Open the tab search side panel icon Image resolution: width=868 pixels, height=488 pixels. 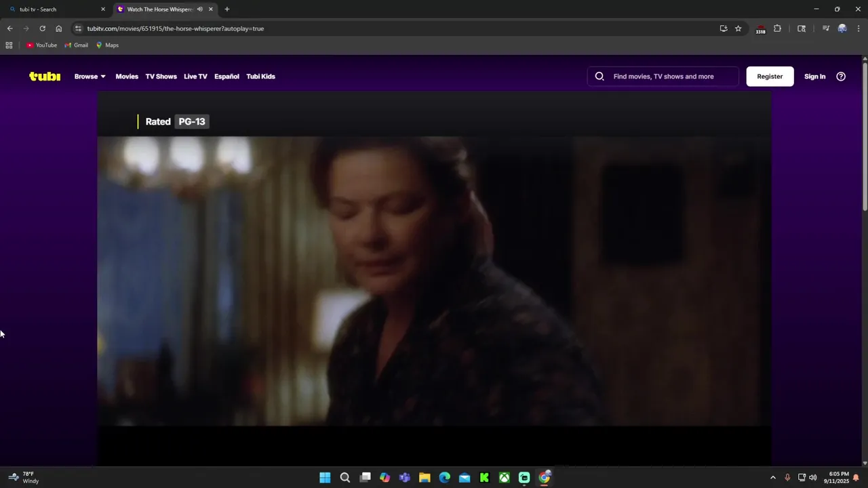tap(802, 28)
